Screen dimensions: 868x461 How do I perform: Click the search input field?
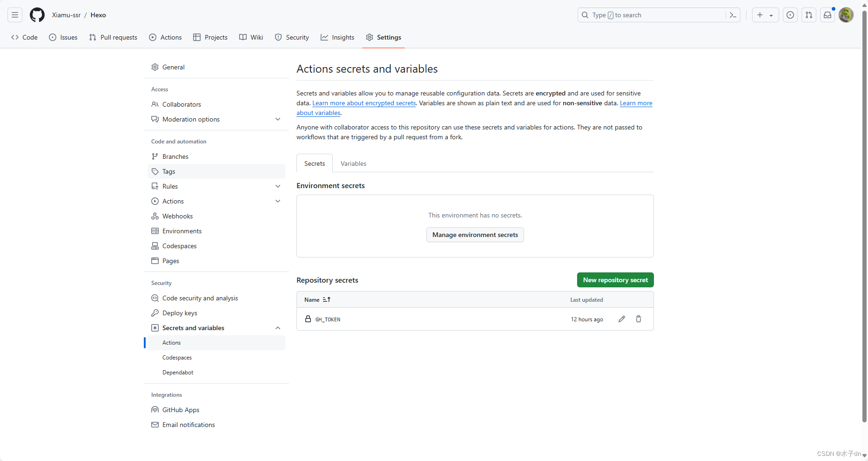pos(652,15)
